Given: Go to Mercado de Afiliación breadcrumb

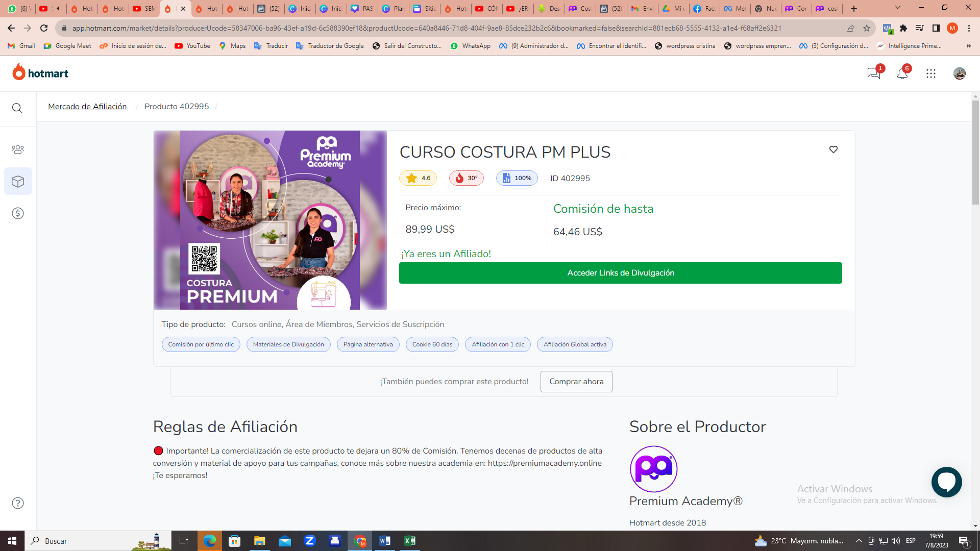Looking at the screenshot, I should (87, 106).
